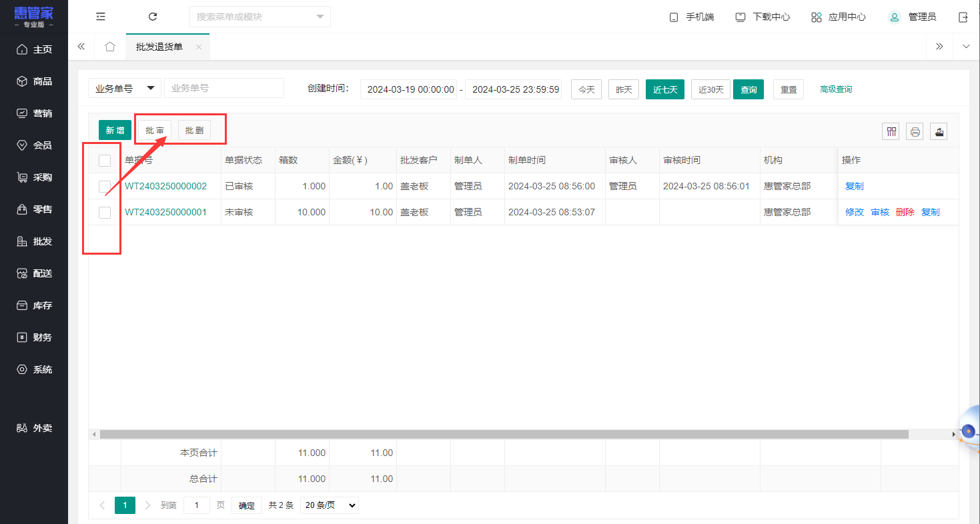This screenshot has height=524, width=980.
Task: Click 复制 for order WT2403250000002
Action: 855,186
